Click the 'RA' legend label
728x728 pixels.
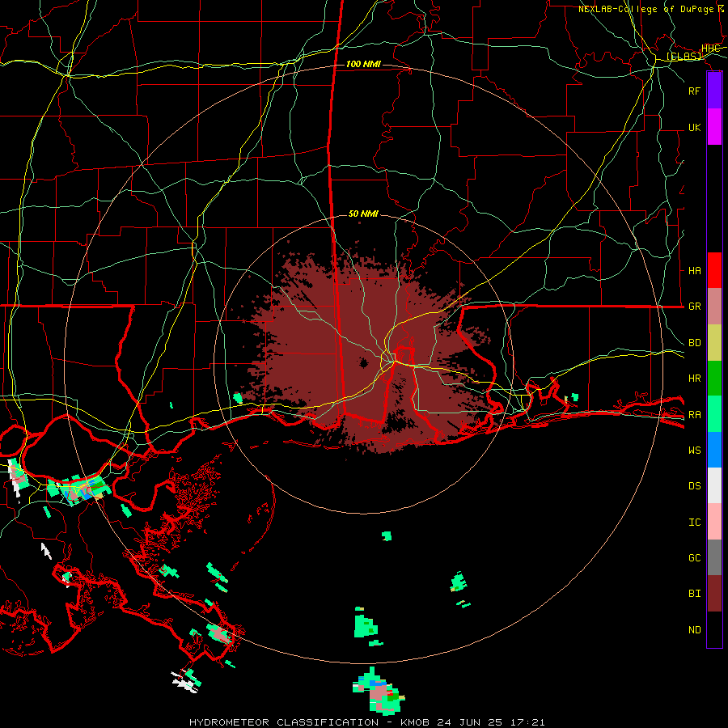[x=695, y=415]
